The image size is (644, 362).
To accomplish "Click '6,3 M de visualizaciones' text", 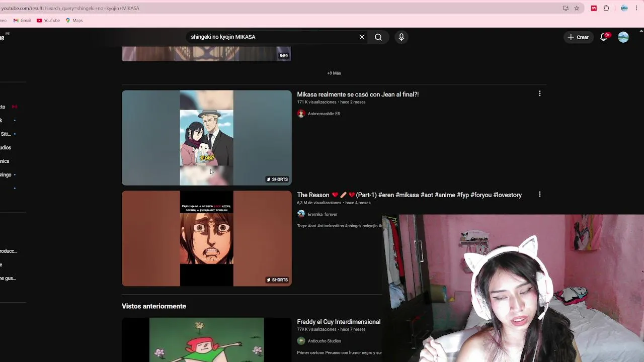I will tap(319, 203).
